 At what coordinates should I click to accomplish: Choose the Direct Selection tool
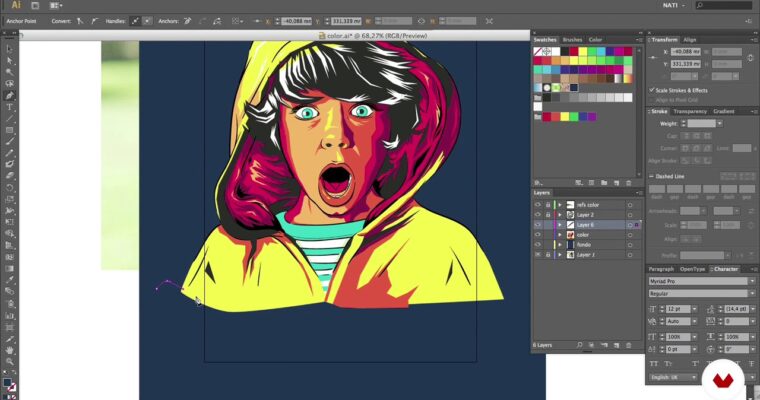click(10, 60)
